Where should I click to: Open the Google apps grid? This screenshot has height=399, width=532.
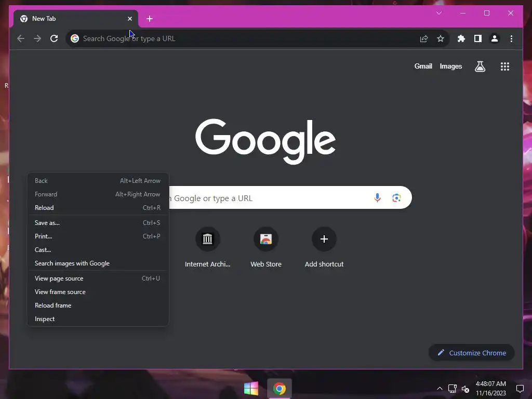tap(505, 66)
